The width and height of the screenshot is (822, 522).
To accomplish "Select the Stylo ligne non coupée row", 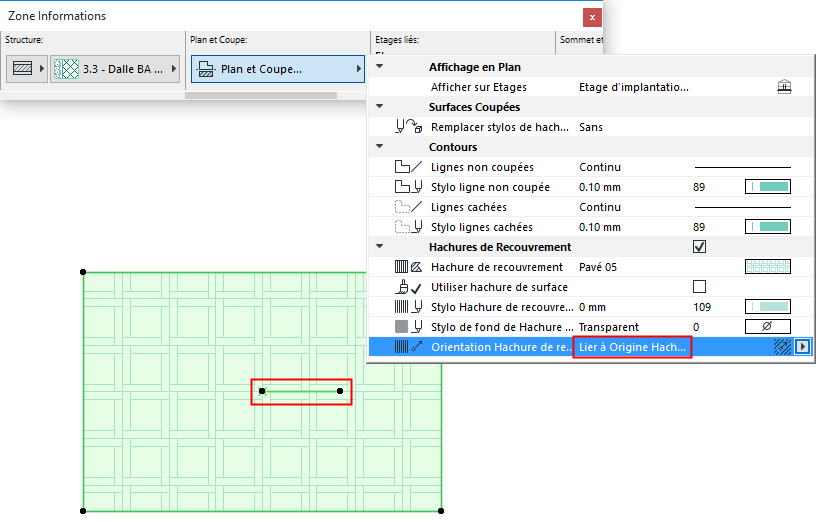I will point(591,187).
